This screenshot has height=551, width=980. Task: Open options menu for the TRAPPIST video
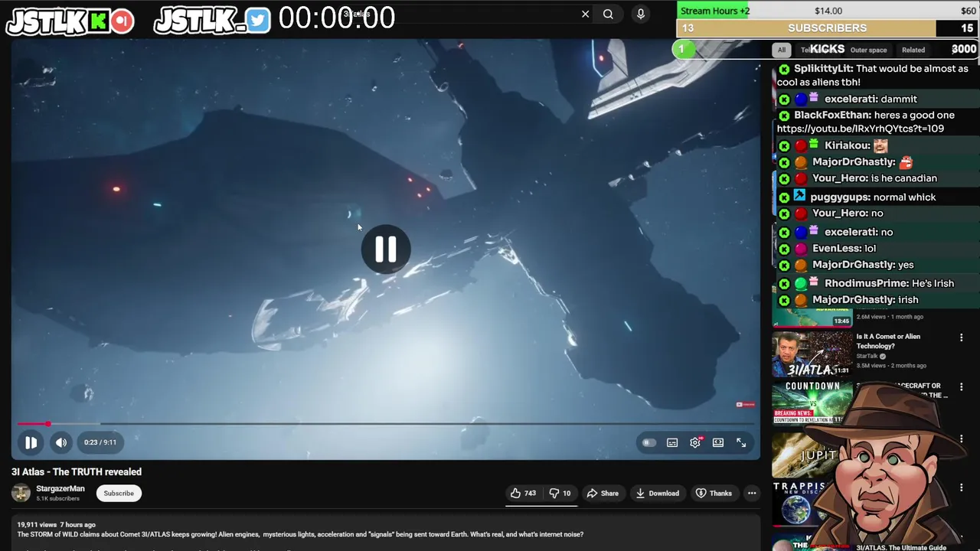(962, 487)
